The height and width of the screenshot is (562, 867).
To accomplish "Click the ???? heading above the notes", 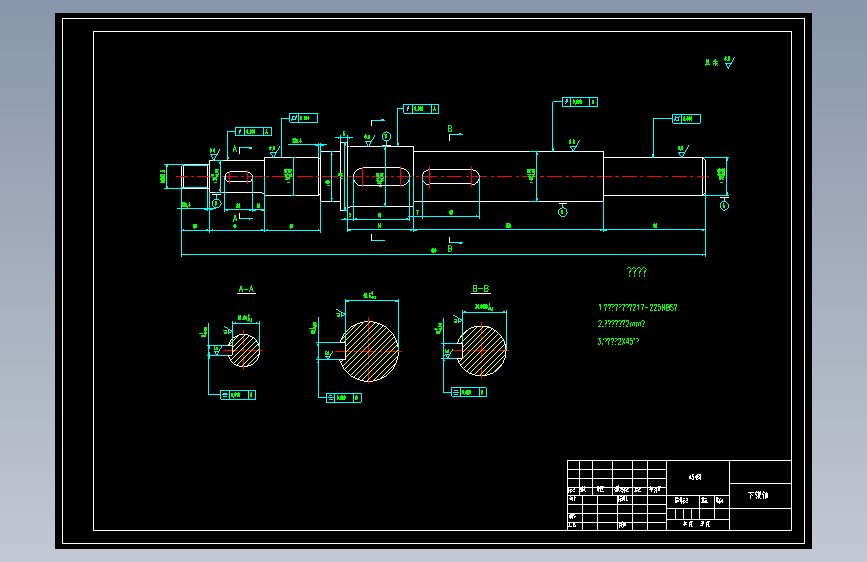I will point(637,272).
